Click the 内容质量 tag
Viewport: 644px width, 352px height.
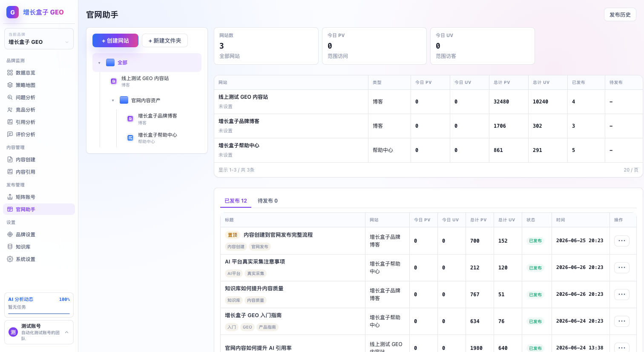coord(256,300)
